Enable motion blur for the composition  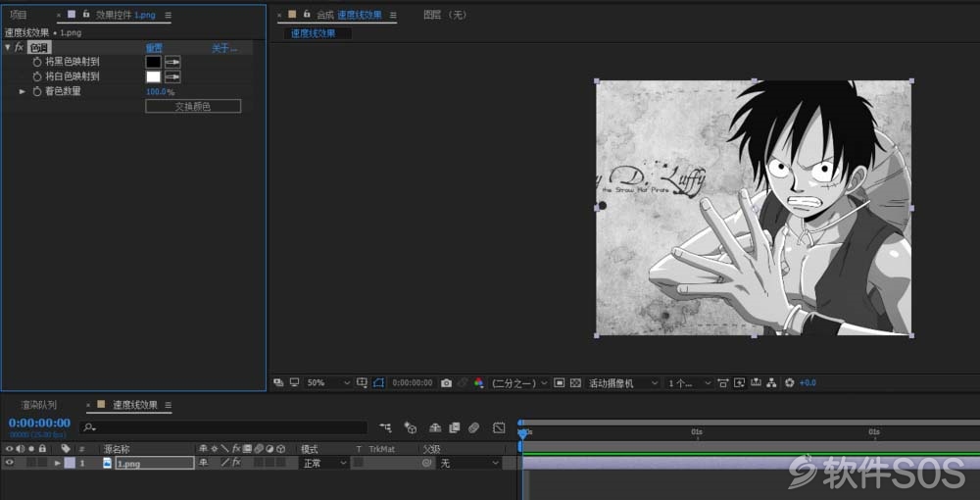point(473,427)
